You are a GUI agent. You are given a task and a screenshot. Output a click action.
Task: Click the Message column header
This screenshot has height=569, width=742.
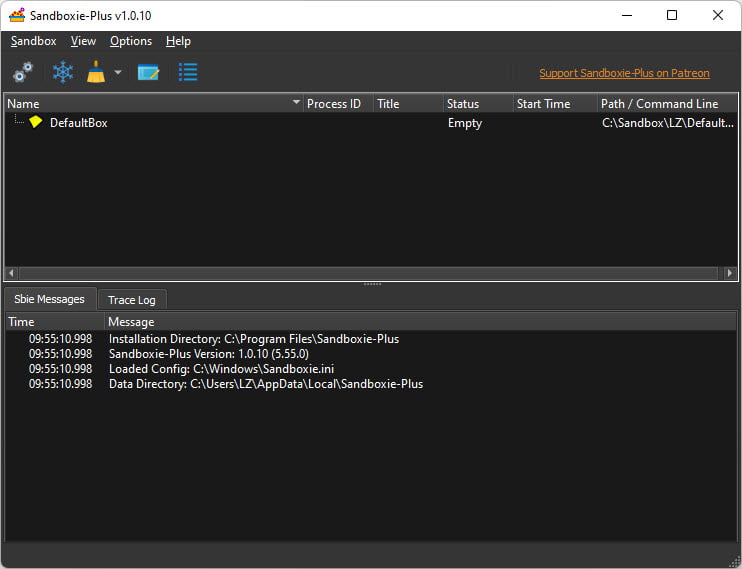[420, 322]
